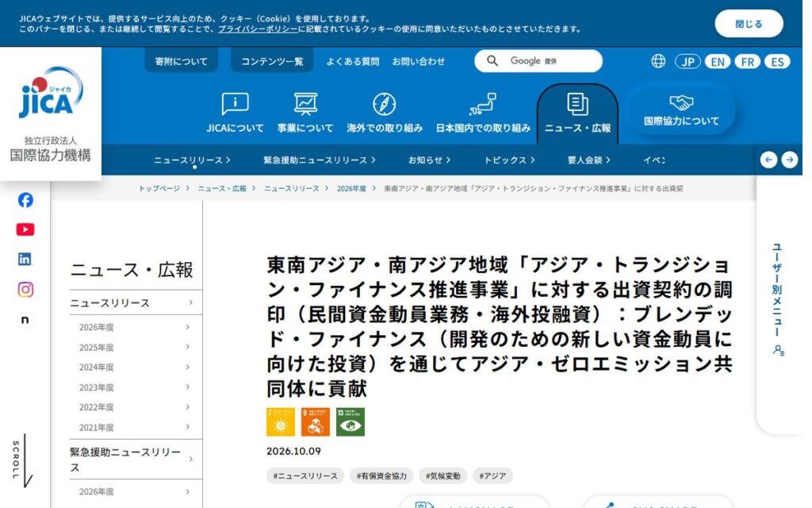Open the 海外での取り組み compass icon menu
The image size is (812, 508).
click(385, 113)
